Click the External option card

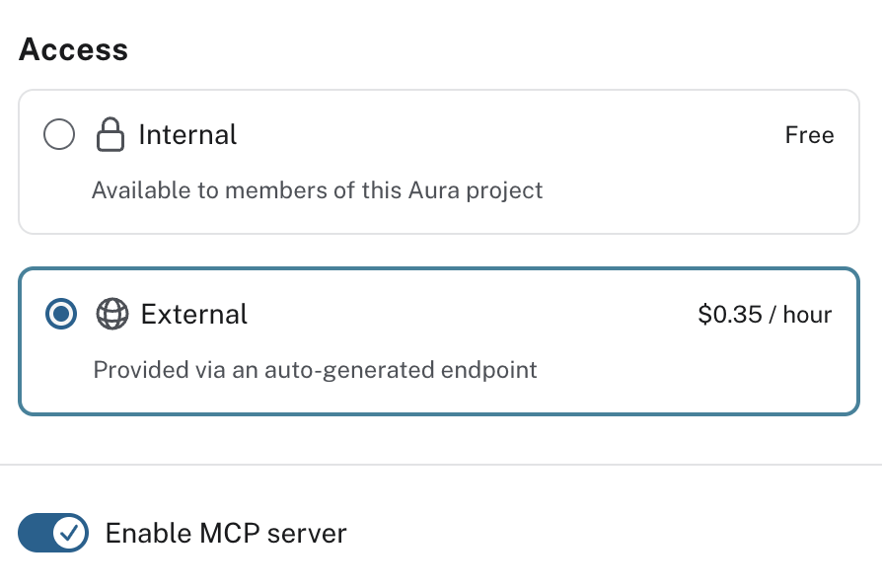pos(439,340)
